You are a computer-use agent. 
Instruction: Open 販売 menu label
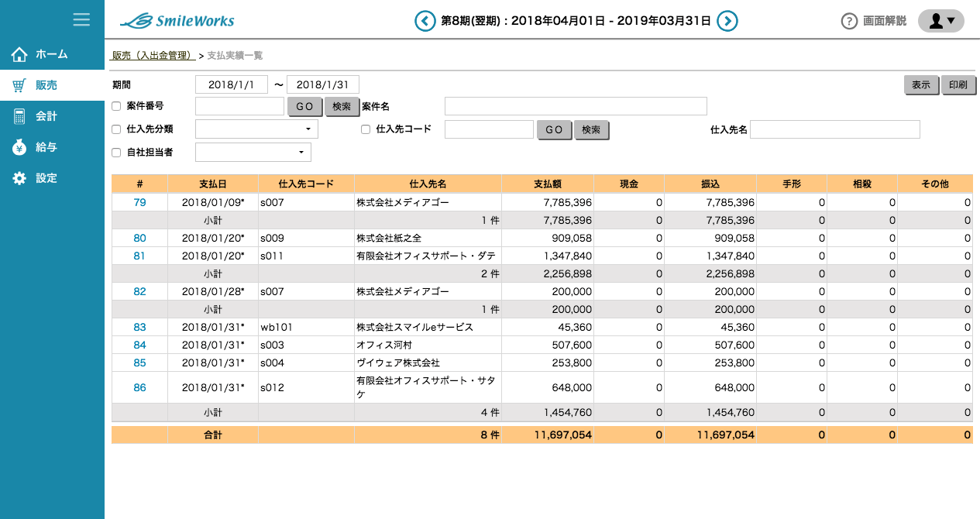point(46,85)
